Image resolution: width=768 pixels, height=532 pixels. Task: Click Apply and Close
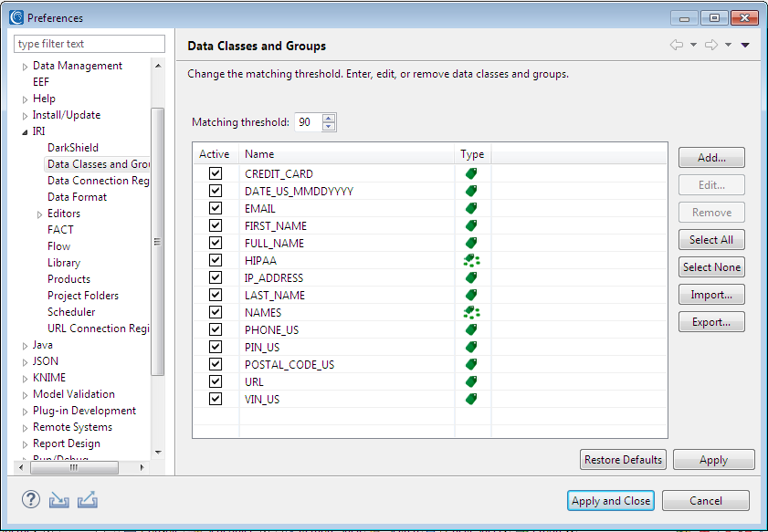(x=611, y=501)
